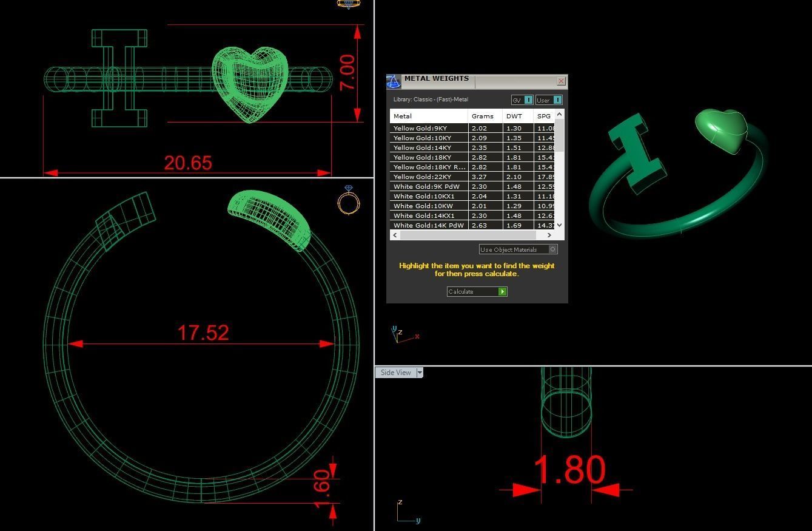Click the 2.02 grams cell
This screenshot has height=531, width=812.
(485, 128)
